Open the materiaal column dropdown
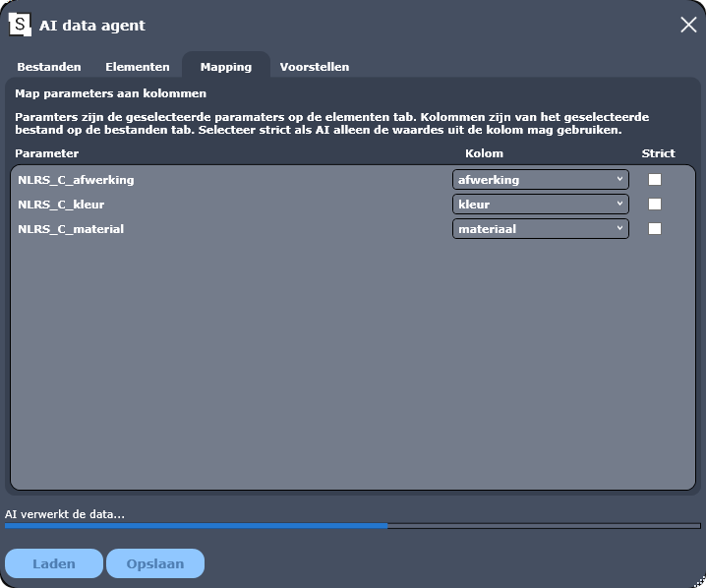 pyautogui.click(x=540, y=229)
